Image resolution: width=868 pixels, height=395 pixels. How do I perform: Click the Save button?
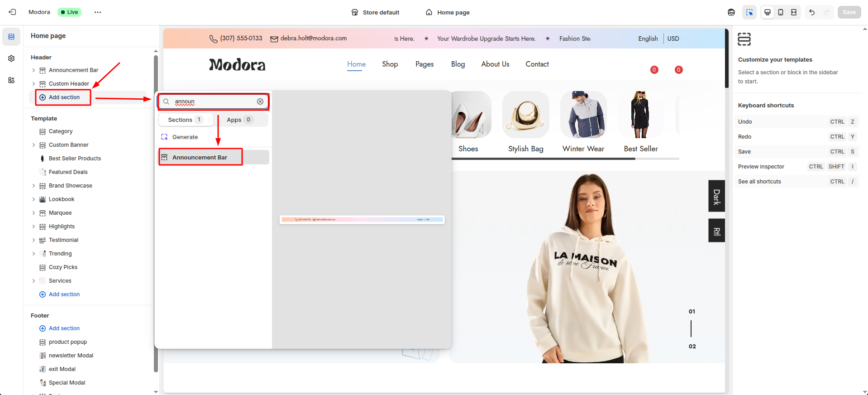click(849, 12)
